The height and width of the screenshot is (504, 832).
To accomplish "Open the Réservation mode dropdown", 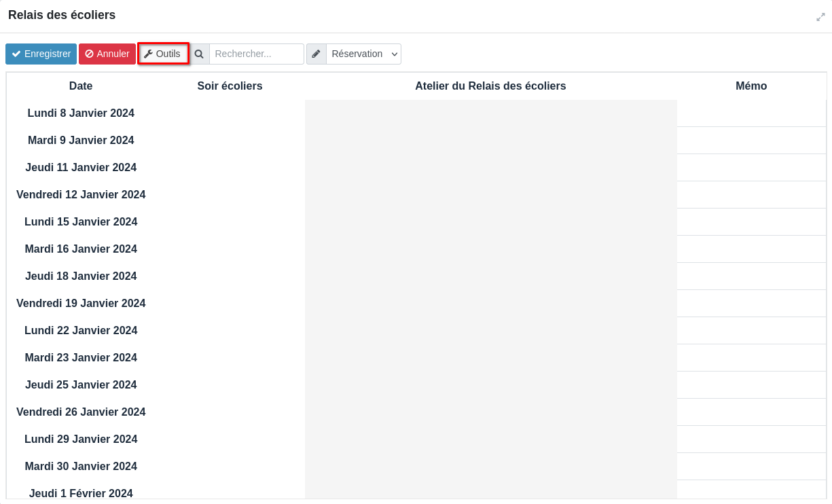I will 363,54.
